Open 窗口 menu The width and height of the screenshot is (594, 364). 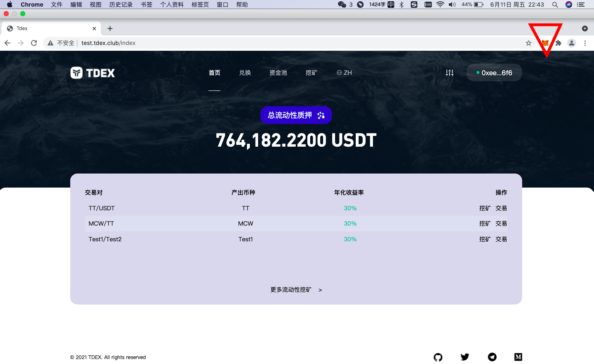coord(223,5)
